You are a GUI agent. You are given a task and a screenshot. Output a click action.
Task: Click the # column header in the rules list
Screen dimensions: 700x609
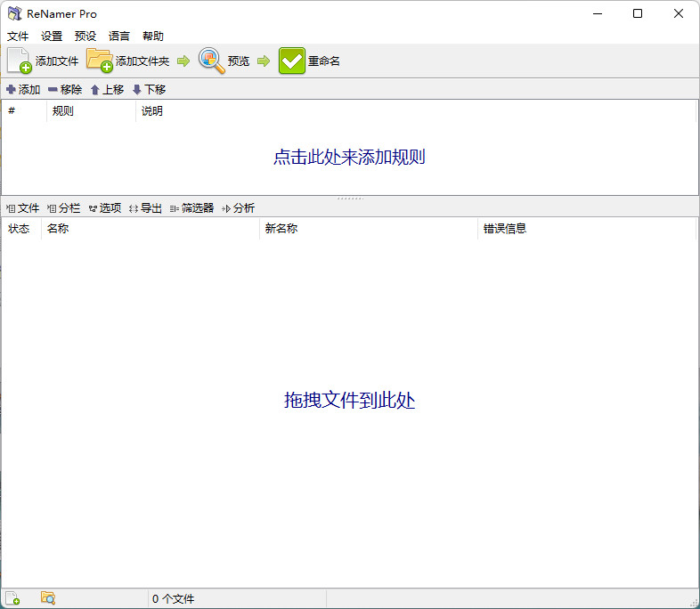(24, 111)
